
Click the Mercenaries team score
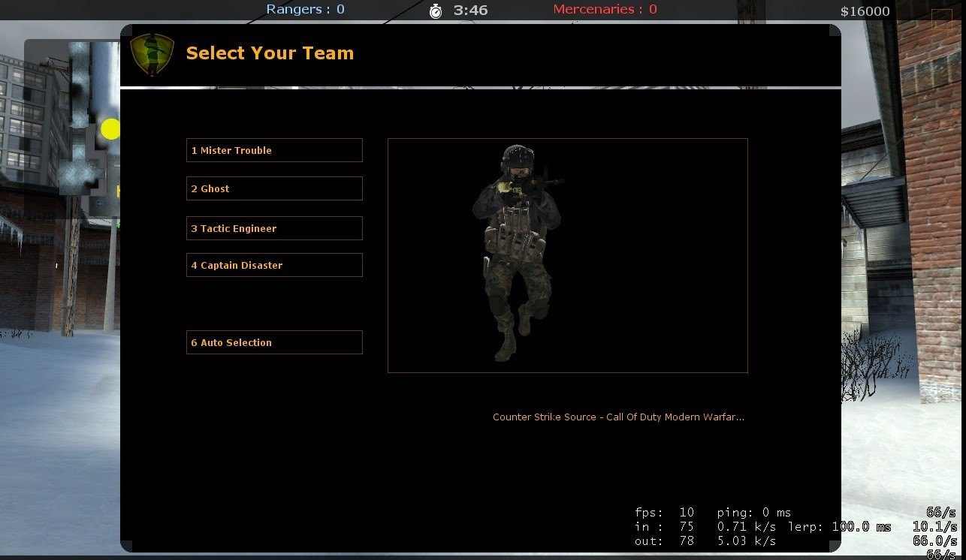pyautogui.click(x=605, y=9)
